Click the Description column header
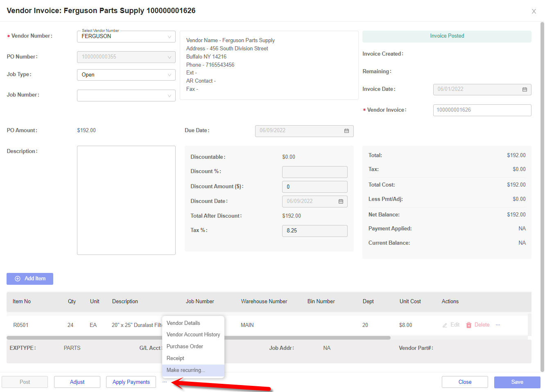 125,302
